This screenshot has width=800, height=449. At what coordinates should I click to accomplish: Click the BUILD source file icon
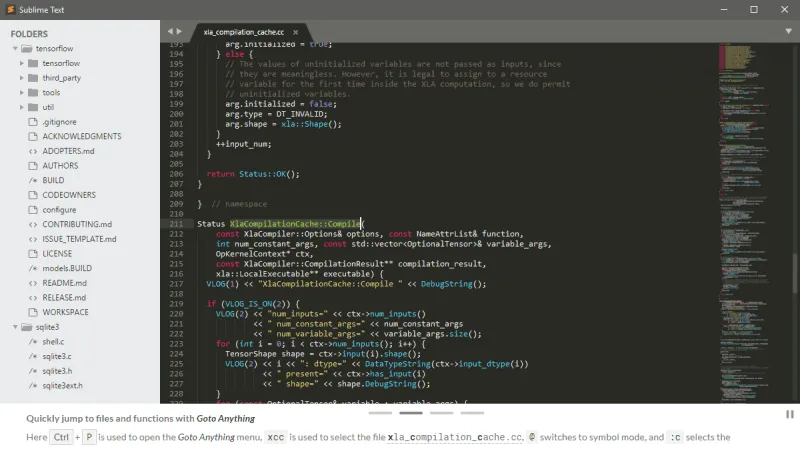click(33, 180)
